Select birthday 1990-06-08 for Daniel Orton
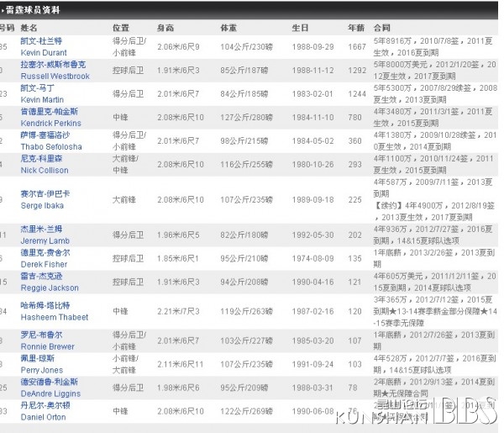 (312, 411)
